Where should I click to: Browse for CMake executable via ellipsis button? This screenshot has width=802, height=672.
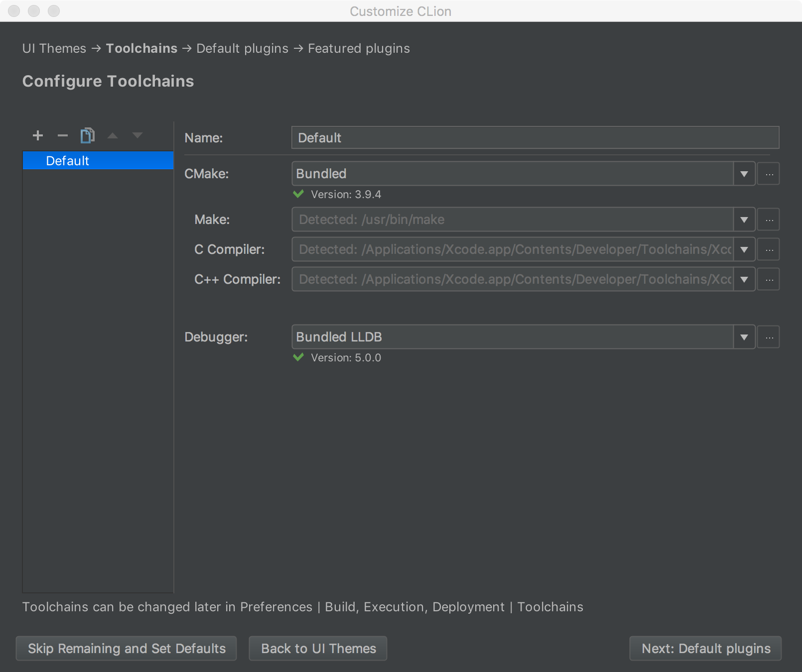coord(769,174)
